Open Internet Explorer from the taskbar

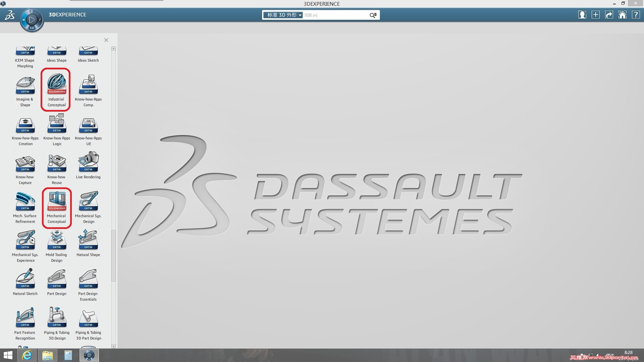click(x=27, y=355)
